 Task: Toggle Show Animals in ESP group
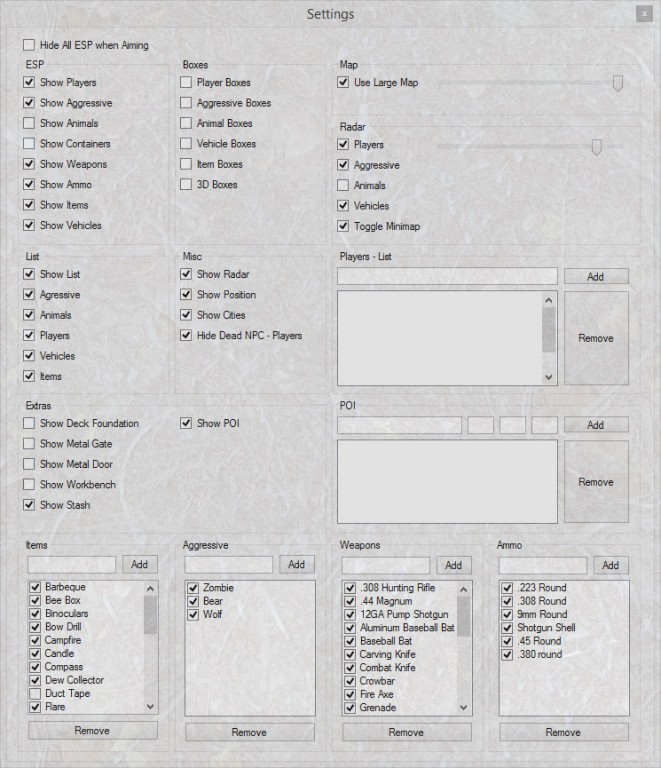[29, 123]
